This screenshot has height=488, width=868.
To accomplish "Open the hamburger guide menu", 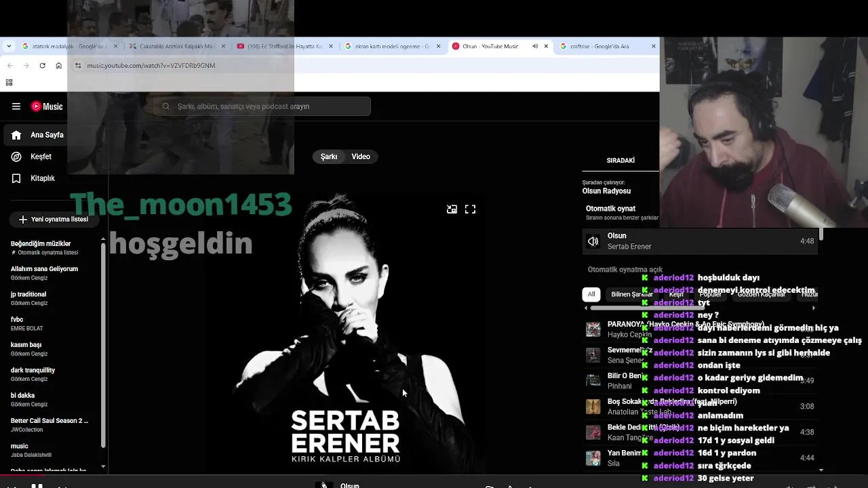I will click(16, 106).
